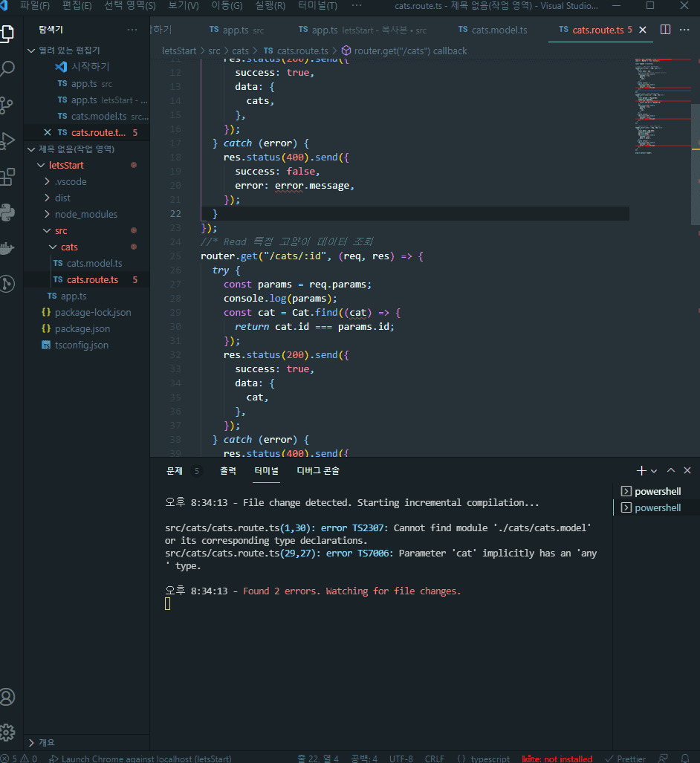Open the Python sidebar icon
The image size is (700, 763).
tap(8, 212)
